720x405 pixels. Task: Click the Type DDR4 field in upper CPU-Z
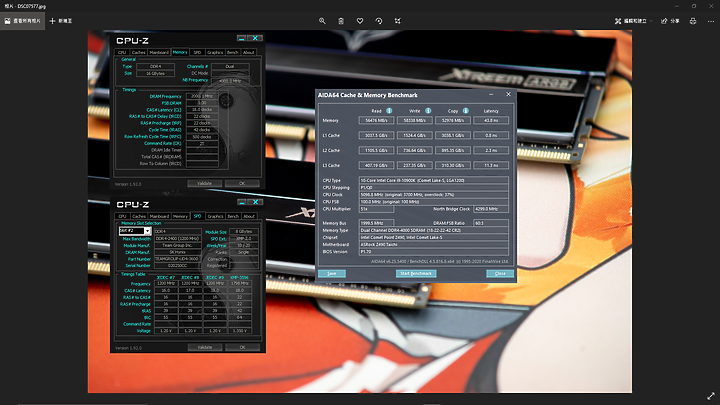pyautogui.click(x=155, y=67)
